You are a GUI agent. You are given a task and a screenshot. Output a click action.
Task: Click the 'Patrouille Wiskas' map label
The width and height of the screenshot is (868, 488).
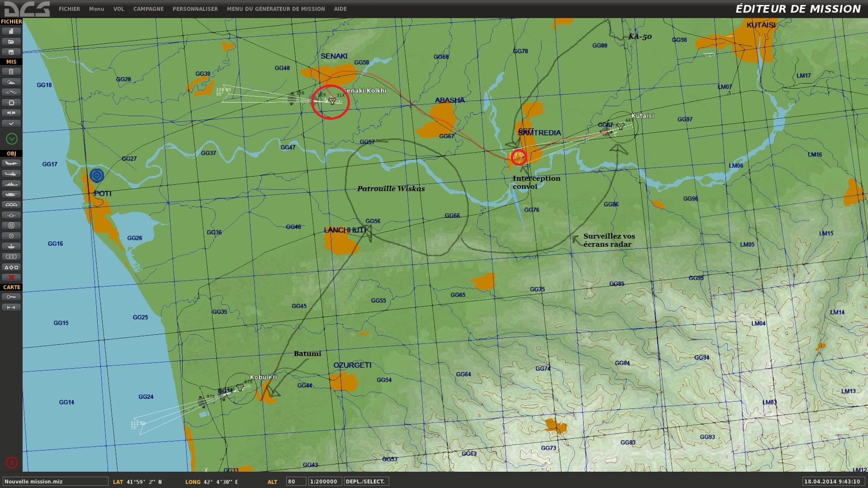(x=391, y=189)
